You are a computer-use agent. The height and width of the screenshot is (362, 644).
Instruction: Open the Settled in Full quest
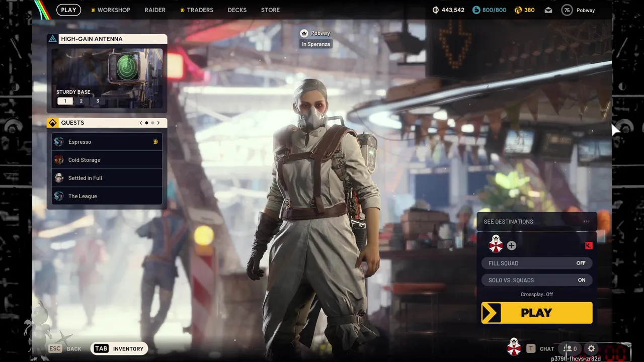tap(107, 178)
